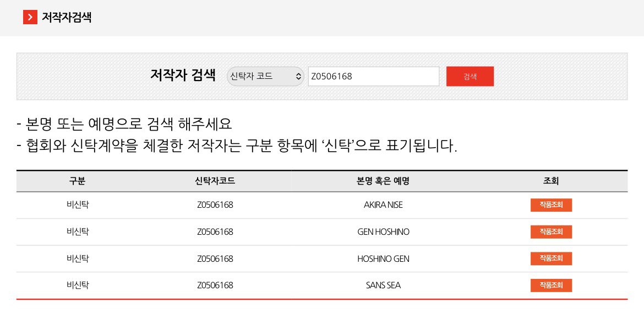Select the 저작자검색 page heading
The width and height of the screenshot is (644, 323).
(x=67, y=17)
